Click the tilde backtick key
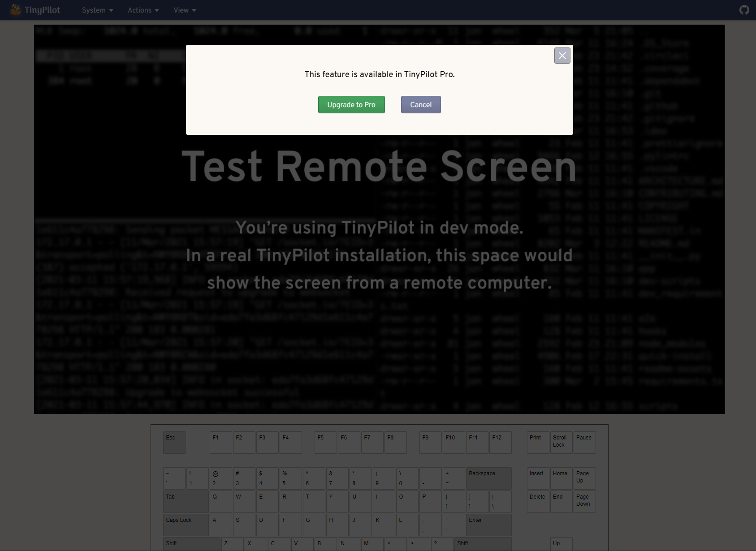This screenshot has height=551, width=756. pos(174,478)
